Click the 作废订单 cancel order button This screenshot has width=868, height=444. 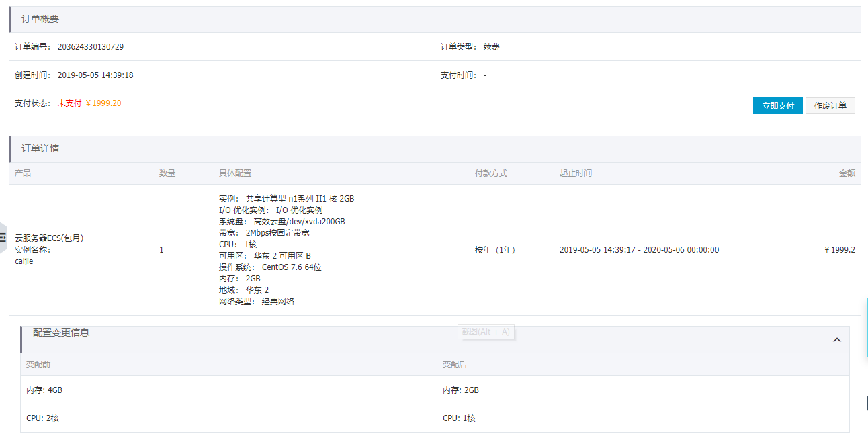(830, 105)
